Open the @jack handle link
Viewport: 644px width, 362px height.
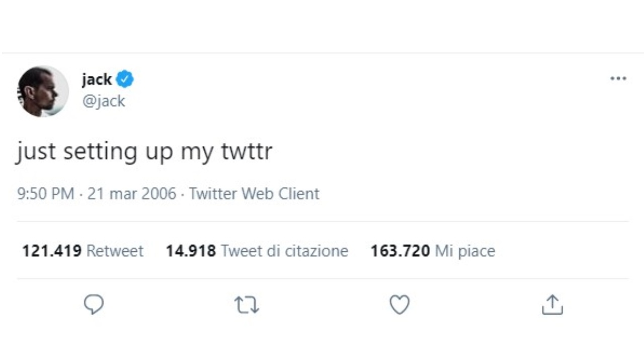(x=103, y=101)
